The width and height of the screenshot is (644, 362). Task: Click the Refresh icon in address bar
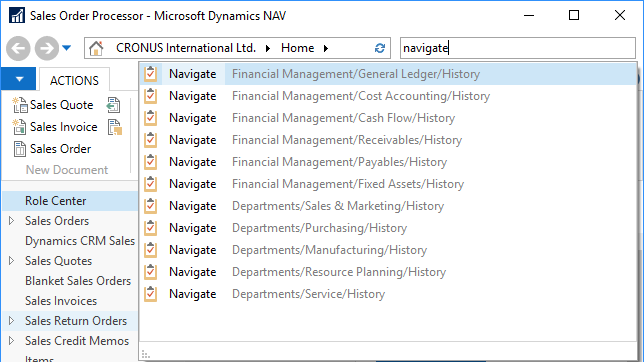pos(380,48)
